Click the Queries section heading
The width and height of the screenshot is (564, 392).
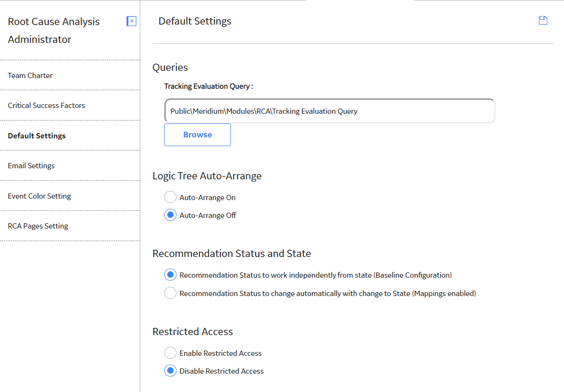tap(170, 67)
